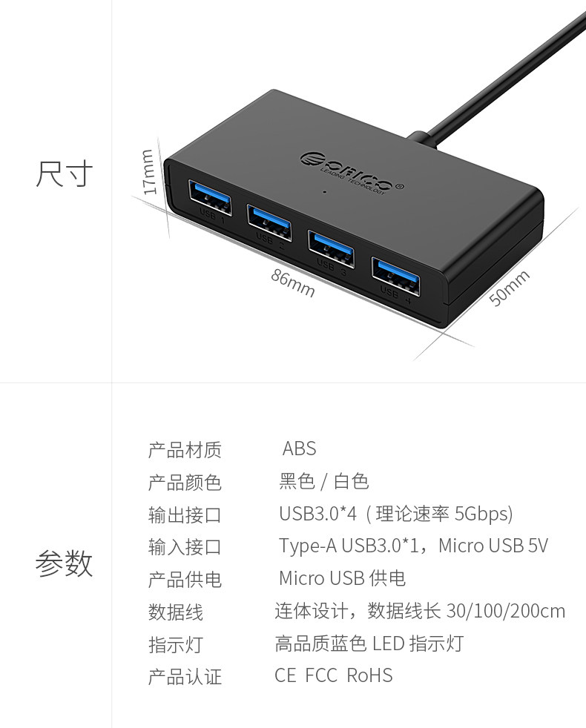Select the 参数 section heading
586x728 pixels.
click(64, 563)
